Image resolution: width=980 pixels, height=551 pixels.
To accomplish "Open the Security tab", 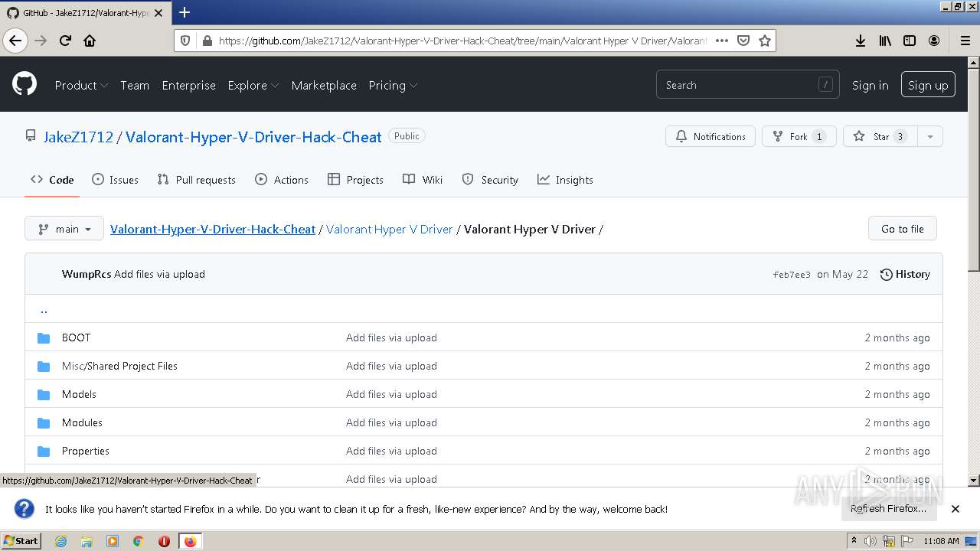I will (x=490, y=180).
